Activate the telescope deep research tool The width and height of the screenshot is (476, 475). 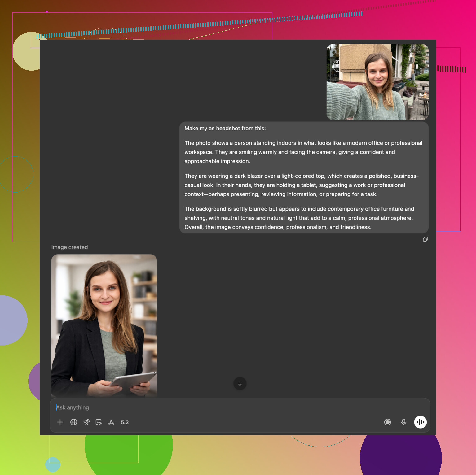tap(86, 422)
